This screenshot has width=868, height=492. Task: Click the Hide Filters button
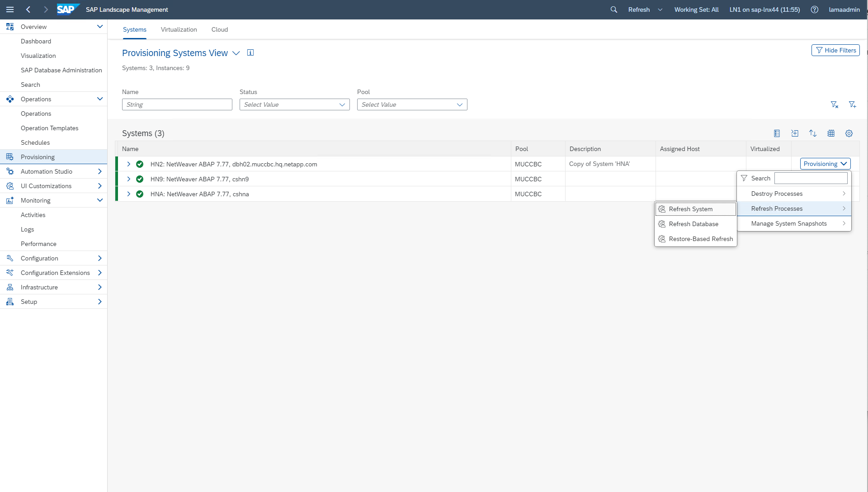(835, 50)
